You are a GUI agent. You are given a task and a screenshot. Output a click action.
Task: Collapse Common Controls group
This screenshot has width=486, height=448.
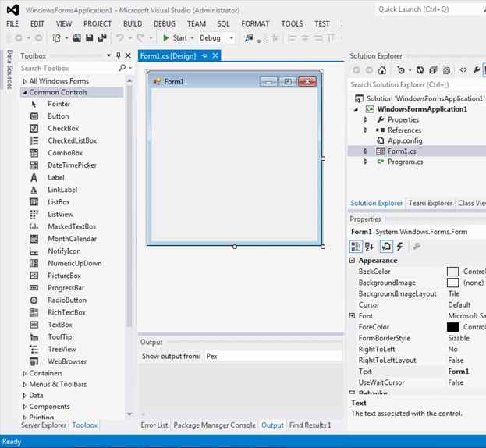[x=24, y=92]
